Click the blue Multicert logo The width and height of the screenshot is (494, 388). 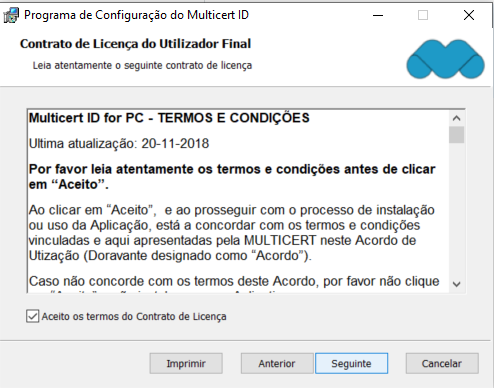click(445, 59)
